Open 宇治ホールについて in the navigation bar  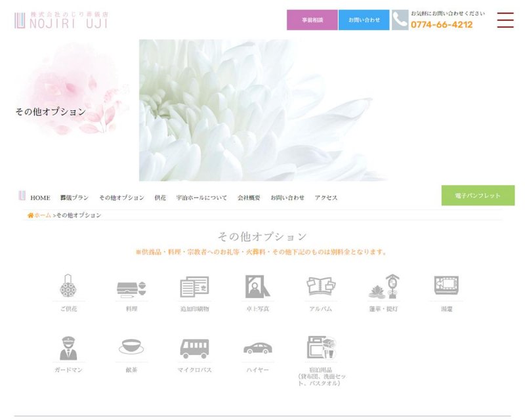point(201,198)
